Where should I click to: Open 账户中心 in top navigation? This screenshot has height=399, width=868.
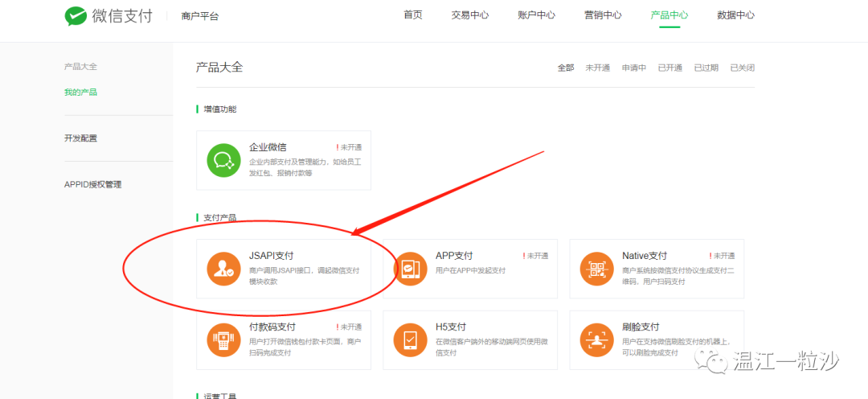[x=536, y=15]
